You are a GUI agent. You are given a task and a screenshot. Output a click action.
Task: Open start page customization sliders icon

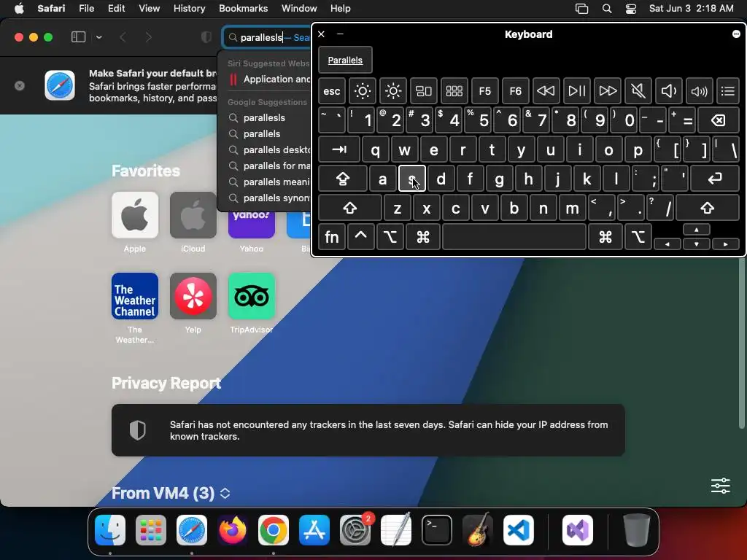[x=720, y=486]
